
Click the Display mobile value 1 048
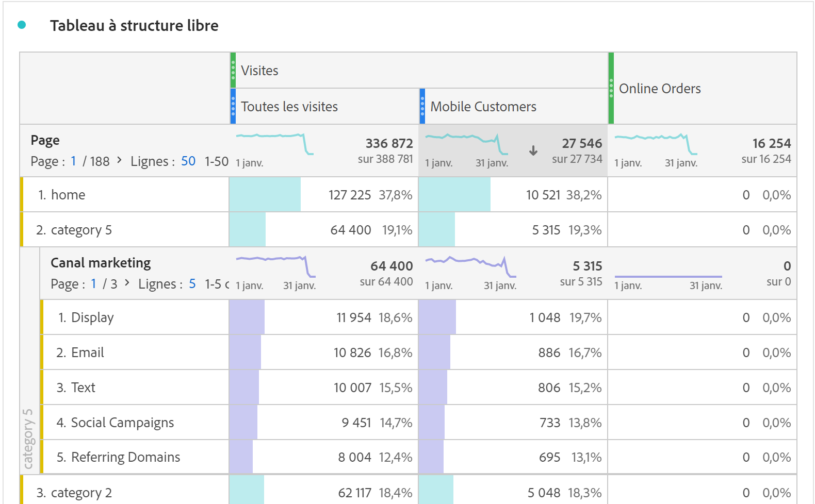coord(545,317)
